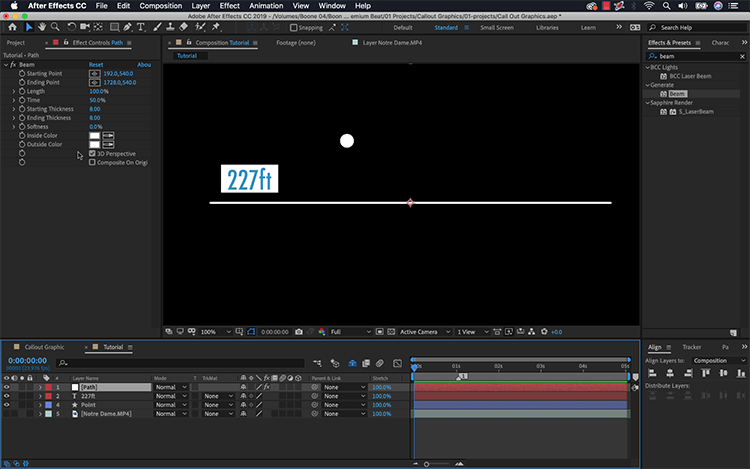750x469 pixels.
Task: Open the Active Camera dropdown
Action: [425, 332]
